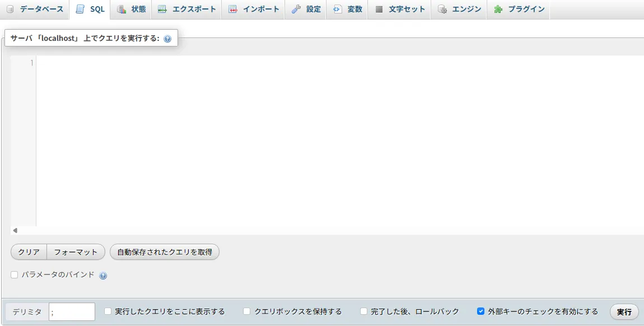Screen dimensions: 644x326
Task: Enable the パラメータのバインド checkbox
Action: click(15, 275)
